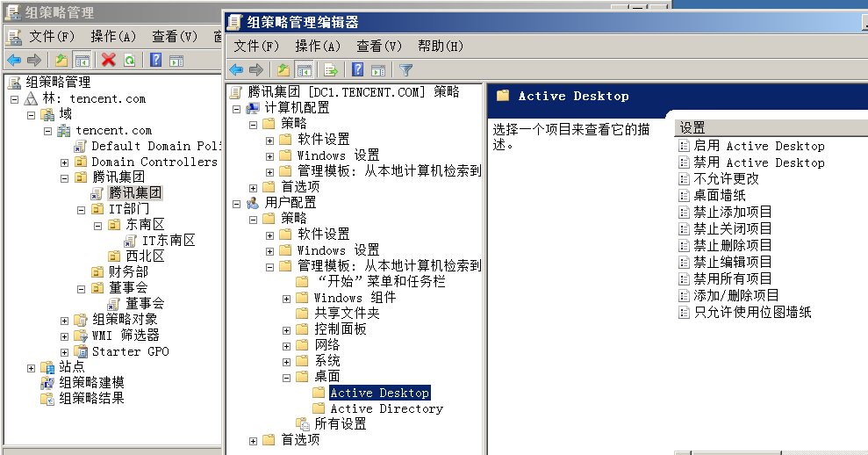This screenshot has height=455, width=868.
Task: Select 所有设置 in editor tree
Action: (x=340, y=424)
